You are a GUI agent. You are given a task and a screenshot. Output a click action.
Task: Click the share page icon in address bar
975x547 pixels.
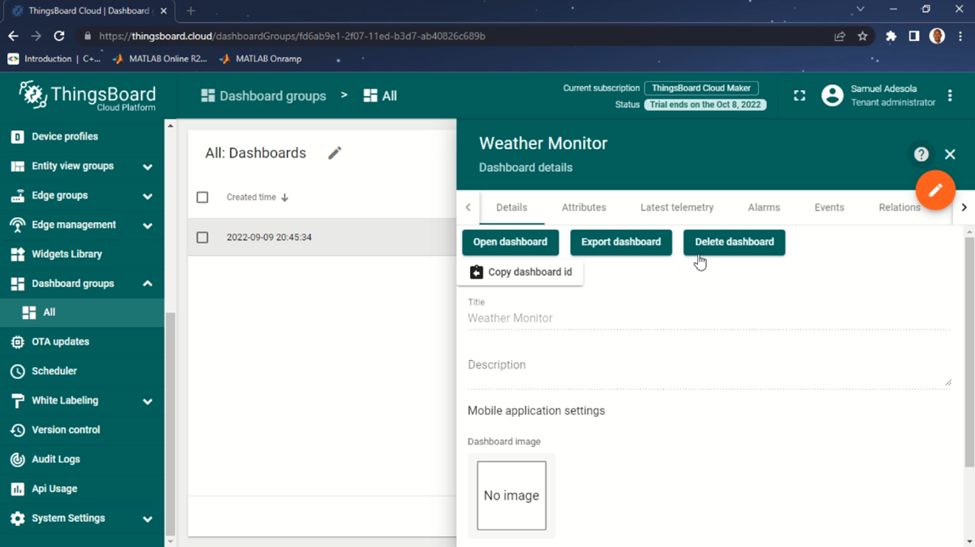click(x=839, y=36)
